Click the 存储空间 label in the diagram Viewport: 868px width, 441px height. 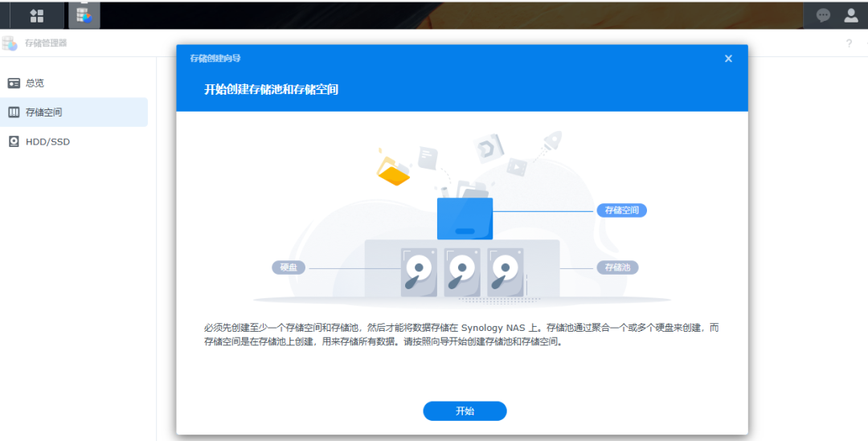(621, 210)
